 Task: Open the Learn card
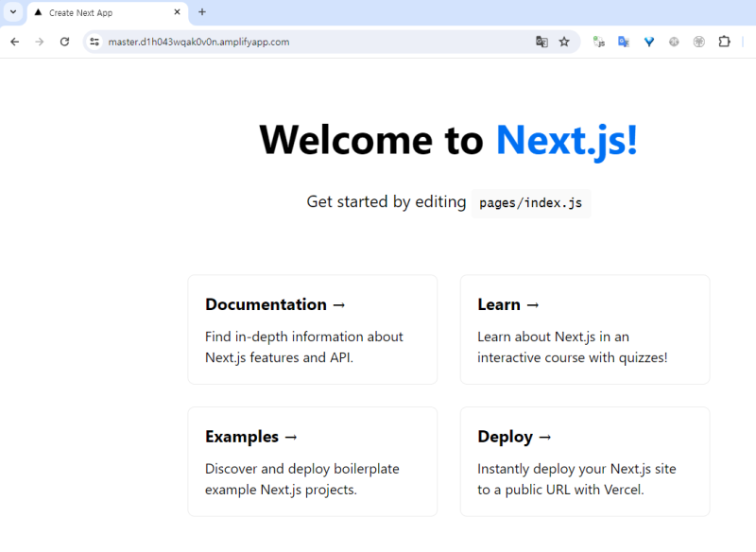584,330
